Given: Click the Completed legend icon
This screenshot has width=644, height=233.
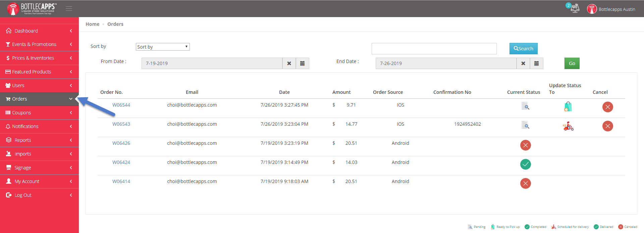Looking at the screenshot, I should (527, 227).
